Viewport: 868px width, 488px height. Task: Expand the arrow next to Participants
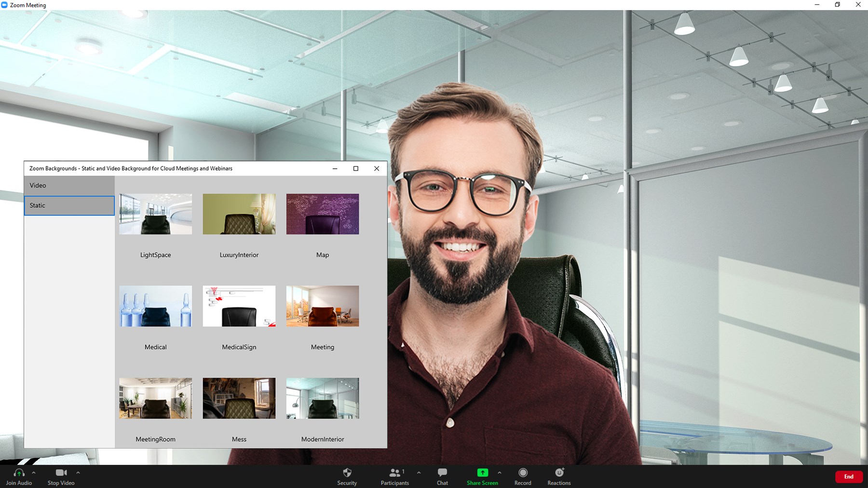pyautogui.click(x=419, y=473)
